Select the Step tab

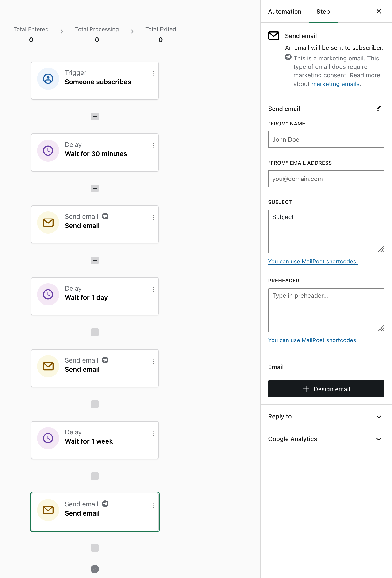tap(323, 12)
